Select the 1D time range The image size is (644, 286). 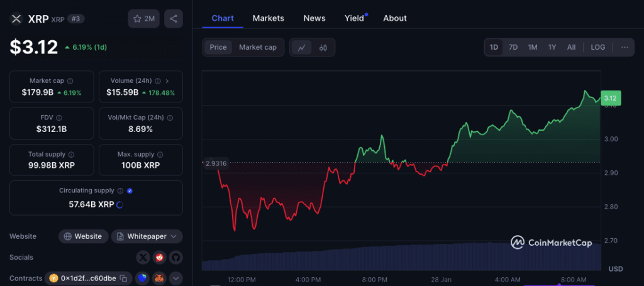point(494,47)
